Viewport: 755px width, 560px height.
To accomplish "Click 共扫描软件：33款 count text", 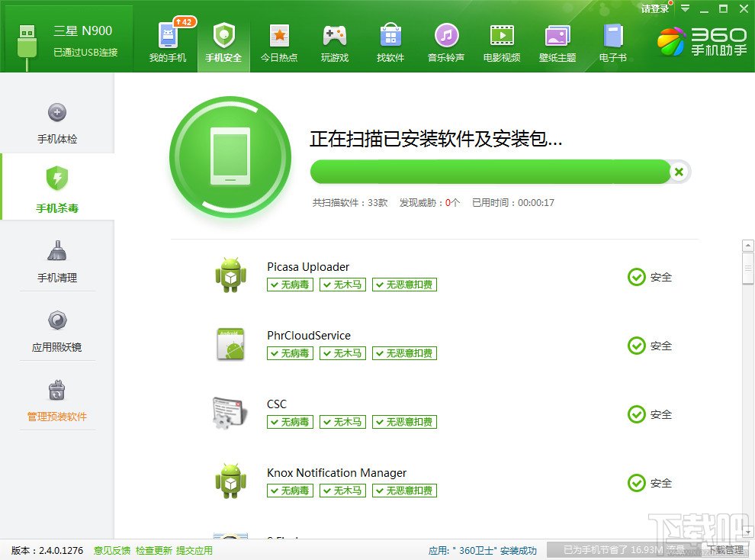I will point(350,203).
